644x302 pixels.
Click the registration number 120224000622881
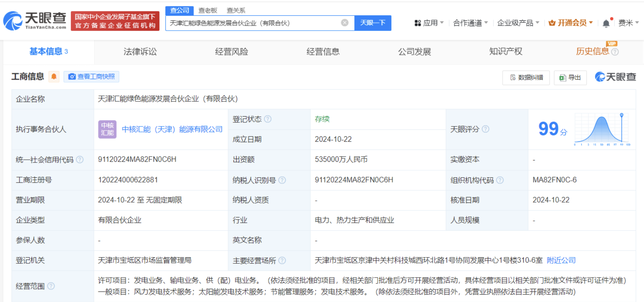pos(128,180)
